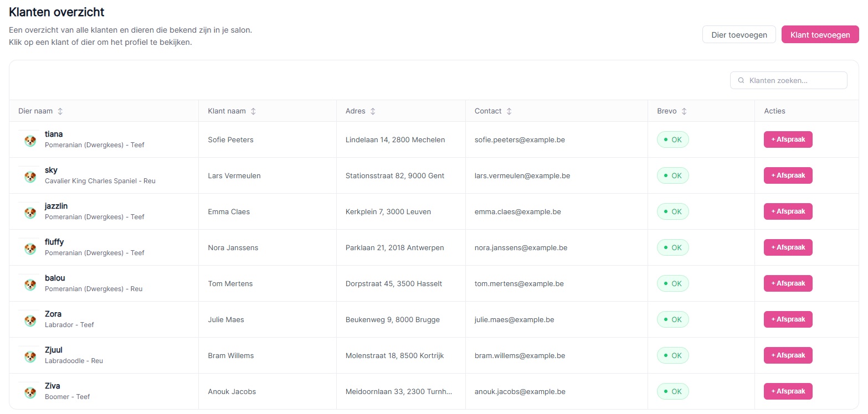Open client Tom Mertens

[230, 283]
